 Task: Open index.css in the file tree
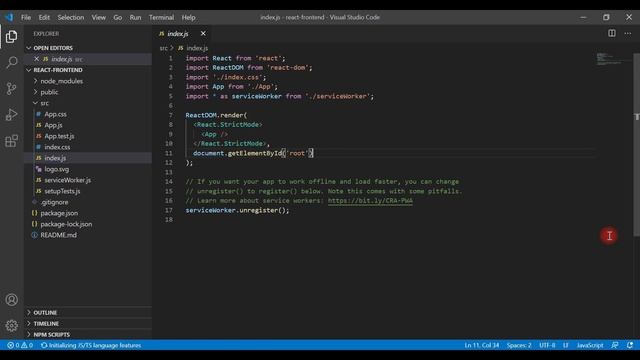57,147
